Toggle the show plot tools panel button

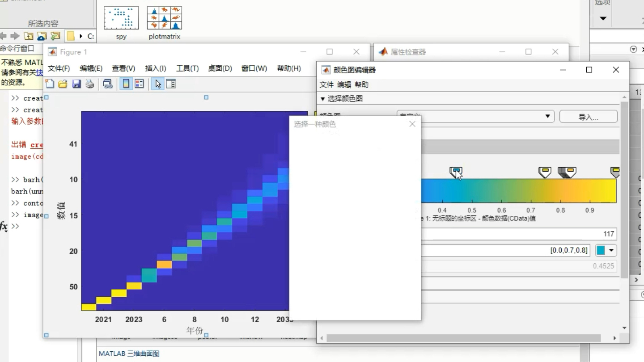(170, 84)
